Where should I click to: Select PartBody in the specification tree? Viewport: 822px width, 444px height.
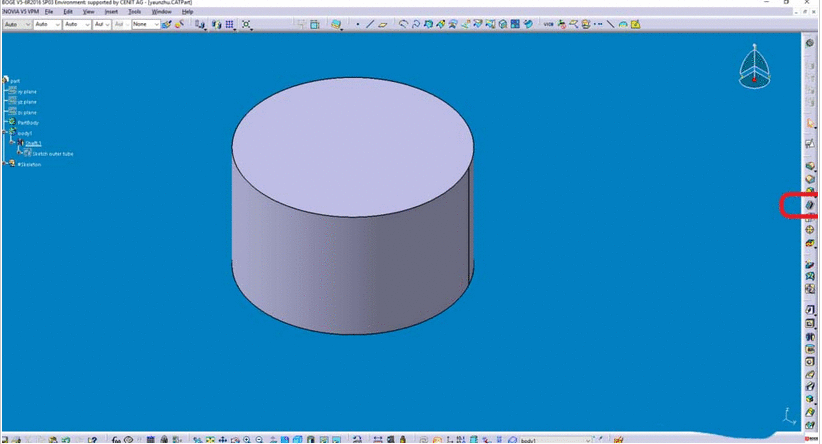(x=27, y=122)
